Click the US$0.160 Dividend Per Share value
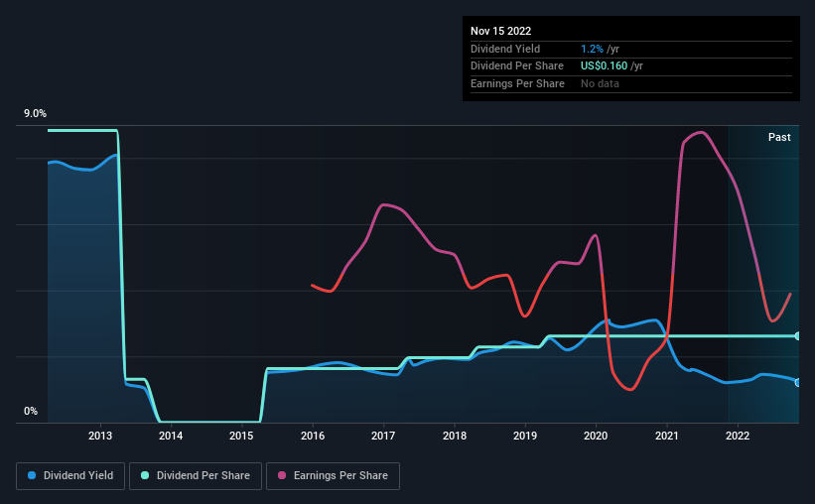Image resolution: width=815 pixels, height=504 pixels. (604, 66)
